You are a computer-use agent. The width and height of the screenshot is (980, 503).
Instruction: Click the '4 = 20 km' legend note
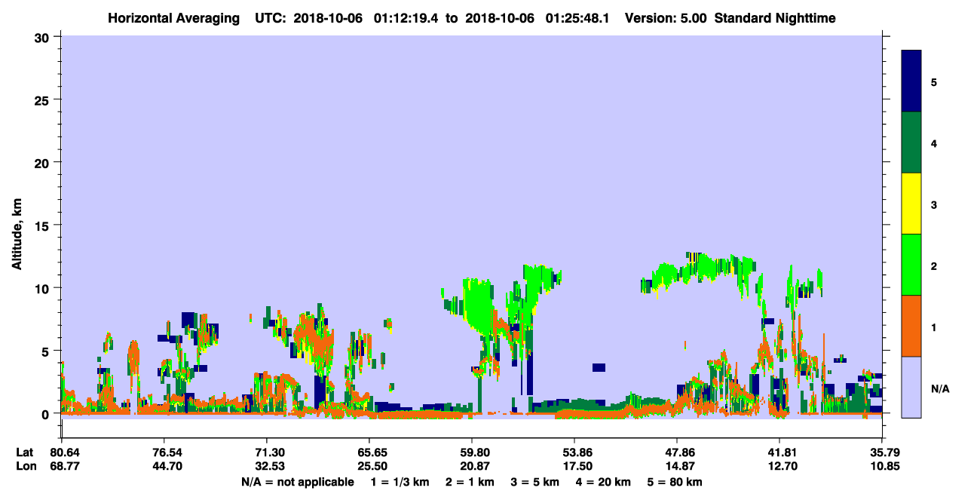[x=604, y=482]
